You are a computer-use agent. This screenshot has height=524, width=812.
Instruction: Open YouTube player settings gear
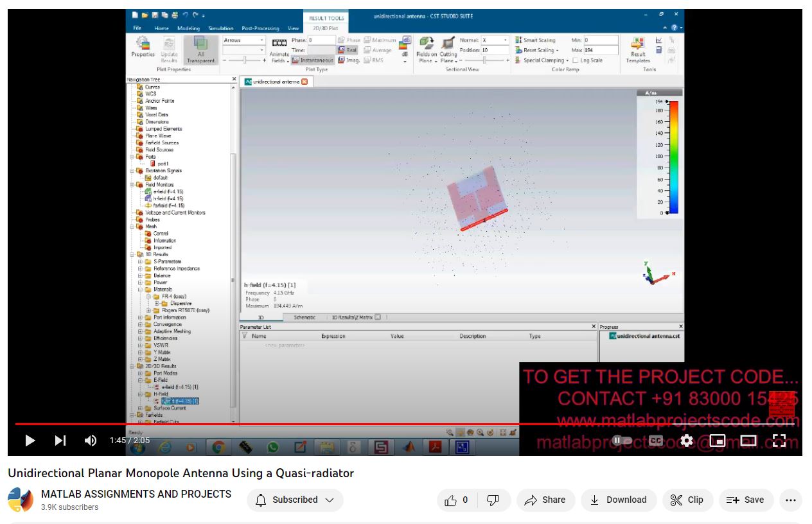click(687, 441)
